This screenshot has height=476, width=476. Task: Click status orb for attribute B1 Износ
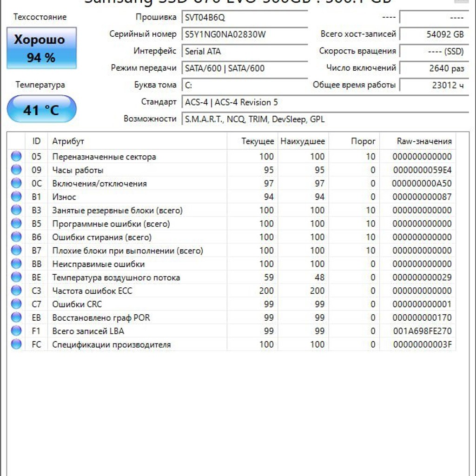click(16, 197)
